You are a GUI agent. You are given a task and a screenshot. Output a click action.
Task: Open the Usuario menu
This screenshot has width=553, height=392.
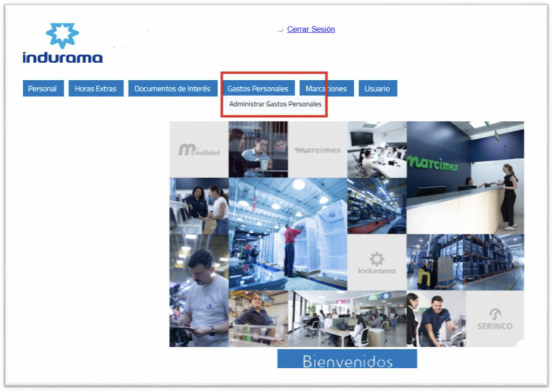click(x=377, y=89)
